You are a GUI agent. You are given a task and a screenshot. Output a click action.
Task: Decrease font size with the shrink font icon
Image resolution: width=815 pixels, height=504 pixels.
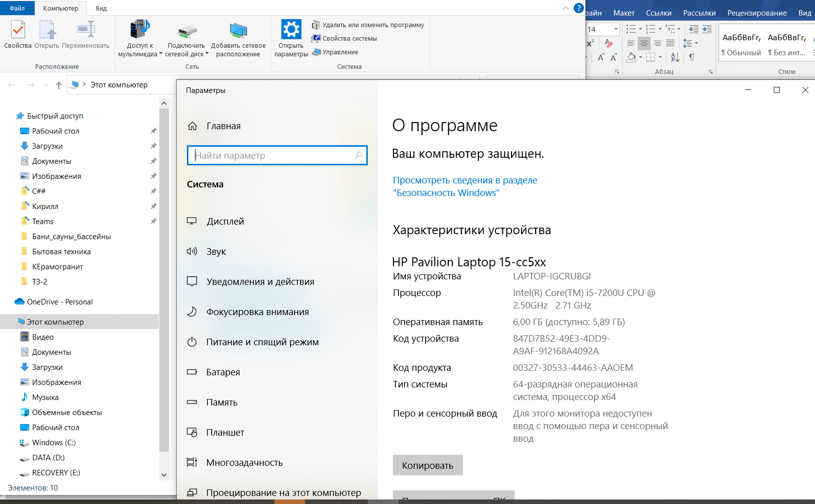(x=614, y=57)
